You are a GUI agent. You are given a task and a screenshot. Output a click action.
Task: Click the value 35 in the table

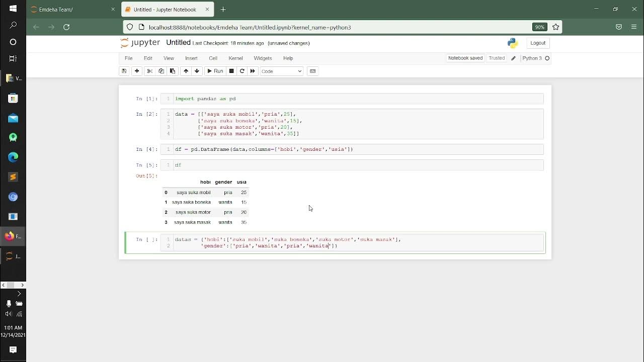pos(244,222)
